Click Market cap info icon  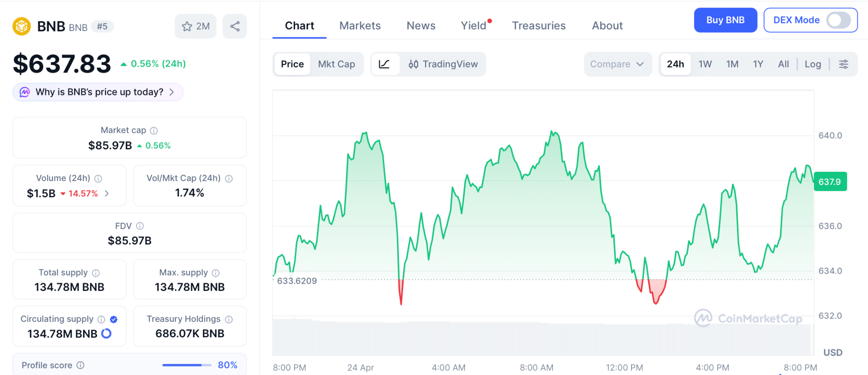(x=154, y=131)
